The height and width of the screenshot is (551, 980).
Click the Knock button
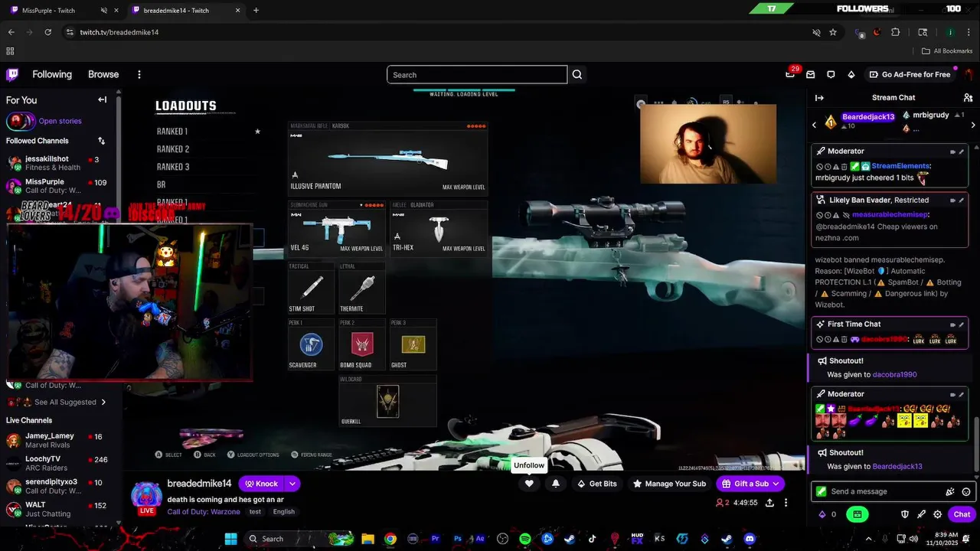[262, 484]
